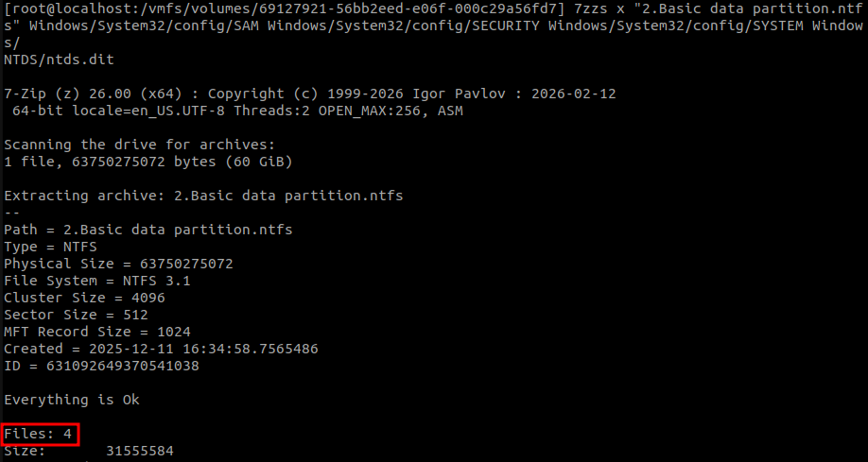Click the highlighted "Files: 4" text
The image size is (868, 462).
coord(38,434)
